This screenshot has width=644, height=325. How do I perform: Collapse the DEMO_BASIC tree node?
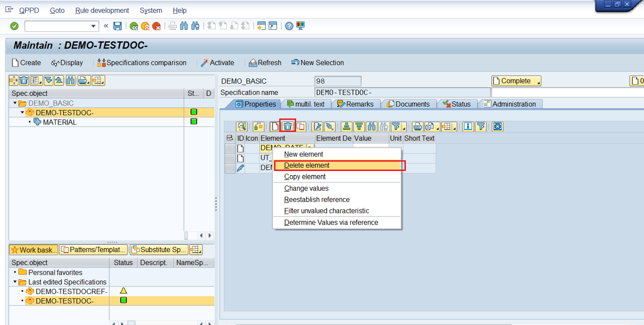(15, 103)
